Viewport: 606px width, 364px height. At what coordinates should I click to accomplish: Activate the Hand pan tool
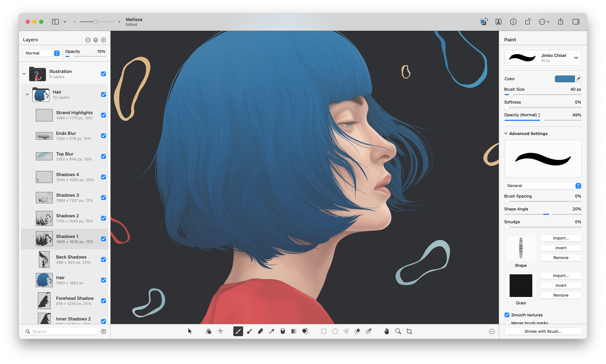[387, 331]
